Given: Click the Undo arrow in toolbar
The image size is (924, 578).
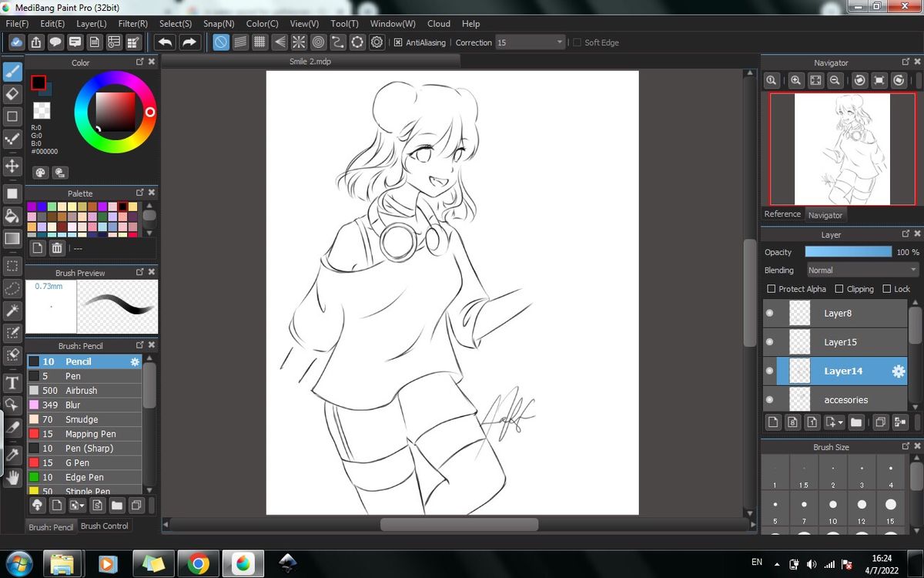Looking at the screenshot, I should pyautogui.click(x=165, y=42).
